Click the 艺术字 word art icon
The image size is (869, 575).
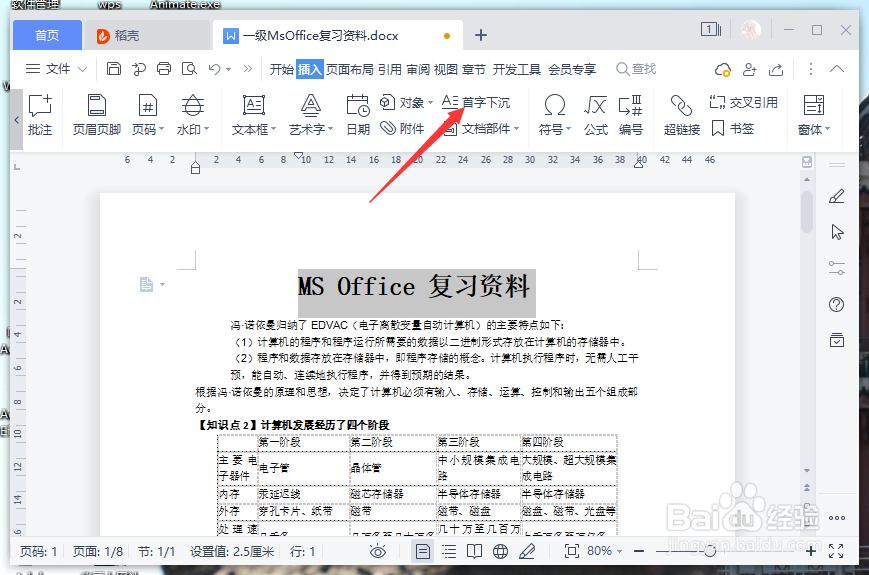click(310, 105)
